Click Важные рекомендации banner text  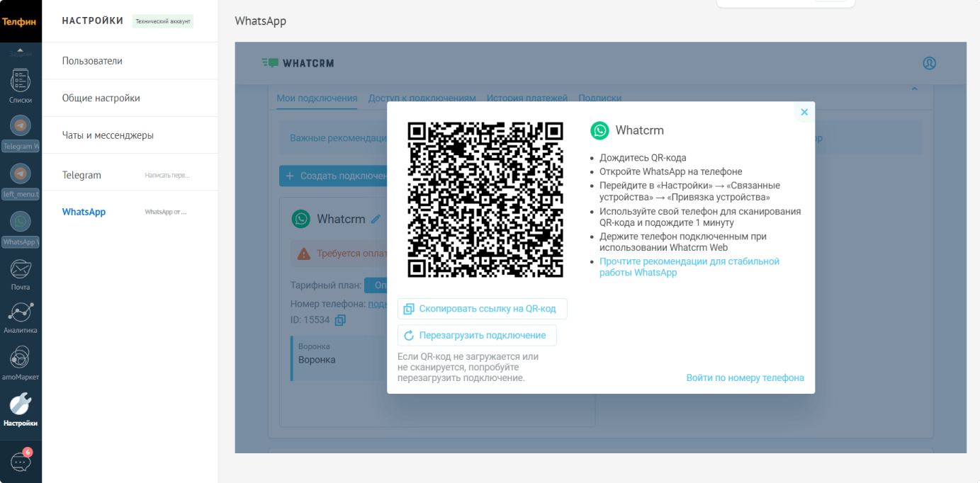pyautogui.click(x=338, y=137)
